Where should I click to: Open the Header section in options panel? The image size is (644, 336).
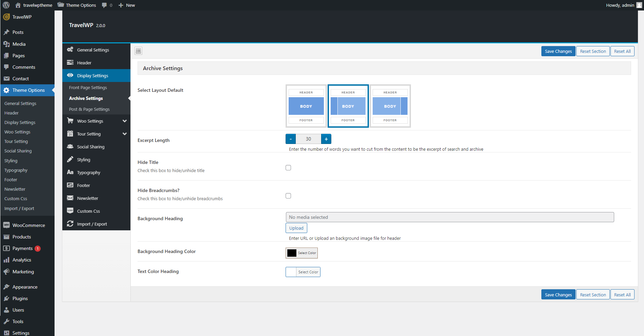point(96,63)
